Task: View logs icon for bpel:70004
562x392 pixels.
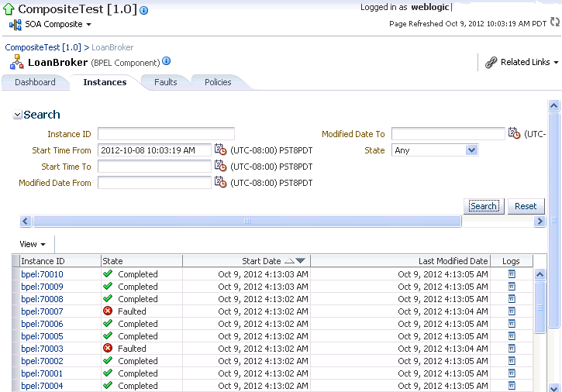Action: 512,386
